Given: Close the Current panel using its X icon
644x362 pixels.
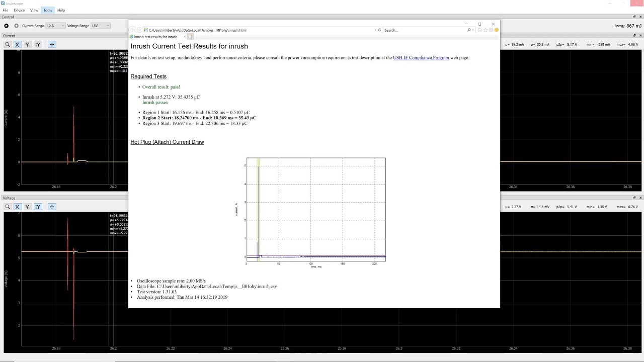Looking at the screenshot, I should tap(640, 36).
